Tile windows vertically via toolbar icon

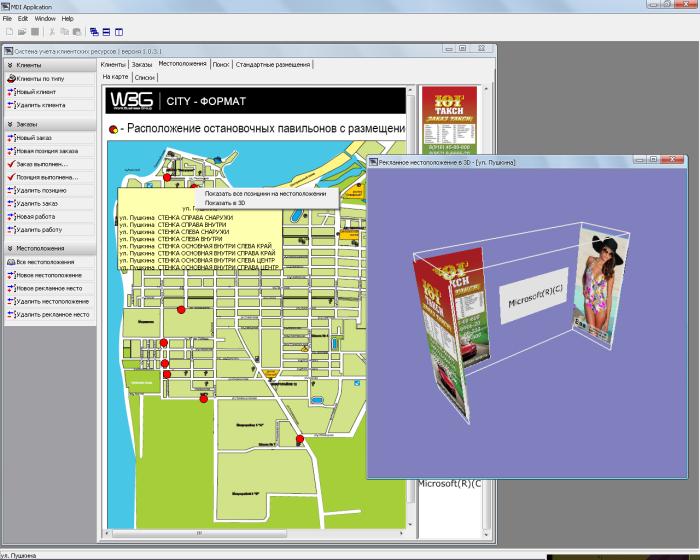119,32
